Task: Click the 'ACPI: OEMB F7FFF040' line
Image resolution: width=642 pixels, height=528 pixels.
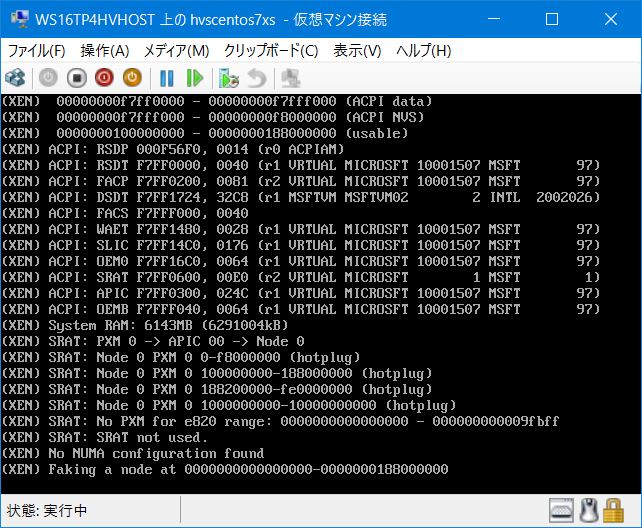Action: [x=301, y=309]
